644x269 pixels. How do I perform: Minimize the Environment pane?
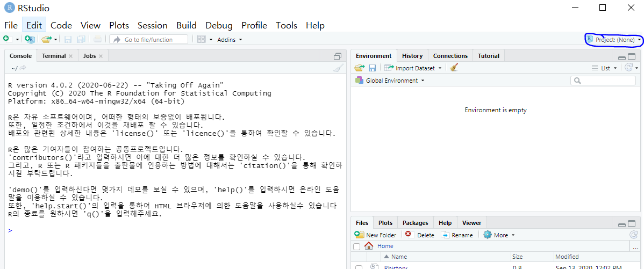tap(622, 58)
